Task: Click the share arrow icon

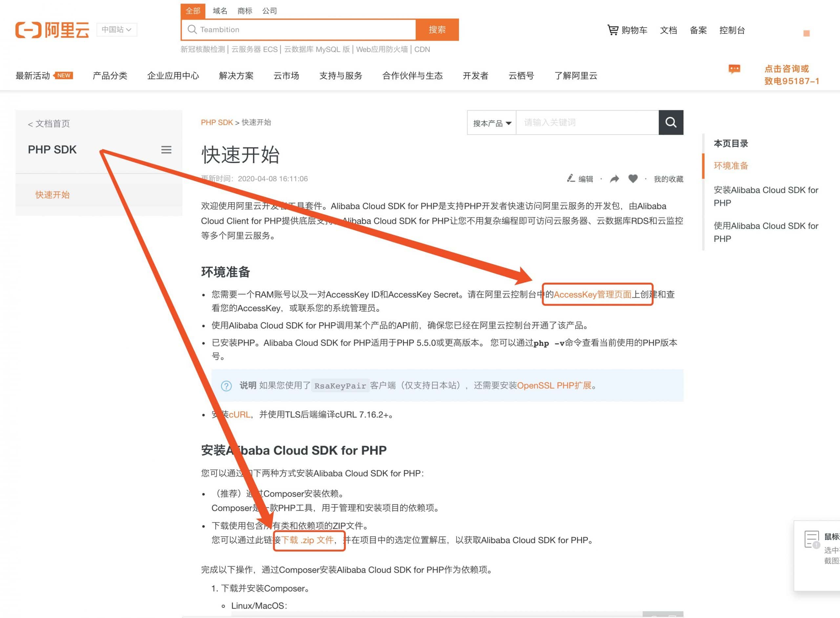Action: (614, 179)
